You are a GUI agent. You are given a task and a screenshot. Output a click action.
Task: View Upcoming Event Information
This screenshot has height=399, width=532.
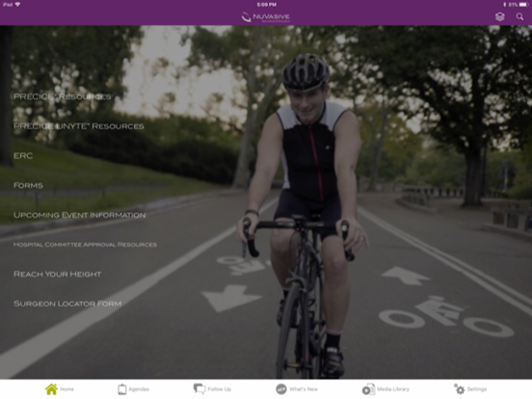(x=79, y=215)
